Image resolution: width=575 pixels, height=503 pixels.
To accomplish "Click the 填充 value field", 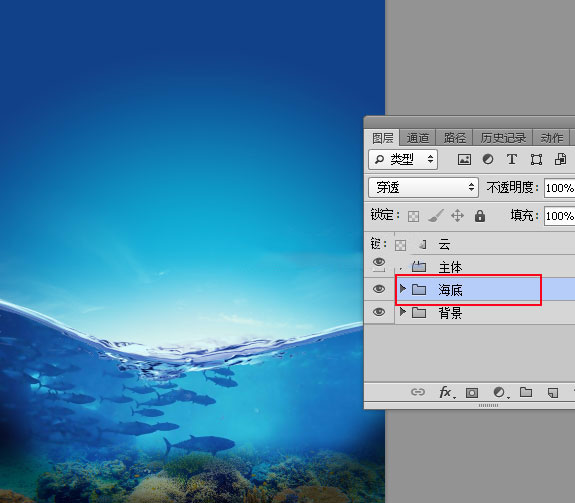I will pyautogui.click(x=560, y=216).
